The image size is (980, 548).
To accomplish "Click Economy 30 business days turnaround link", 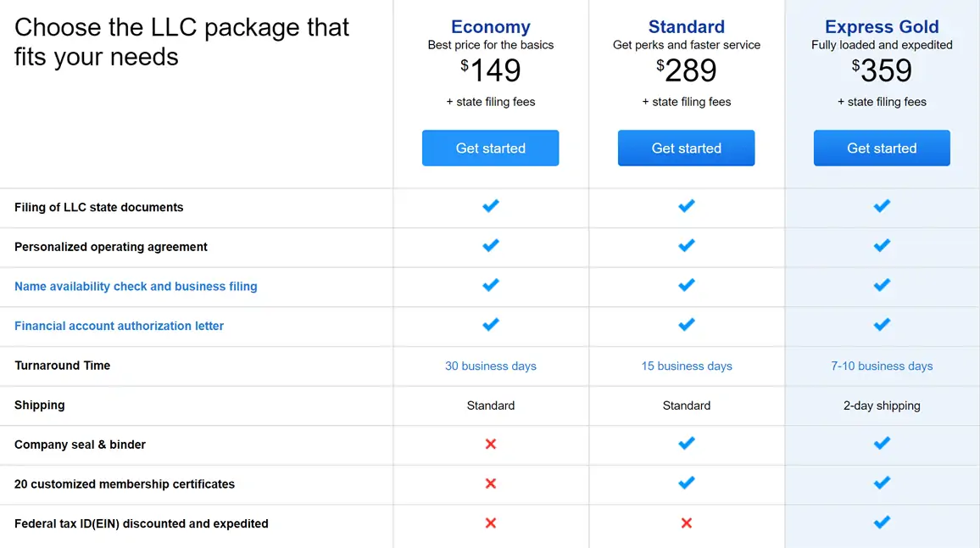I will (x=491, y=366).
